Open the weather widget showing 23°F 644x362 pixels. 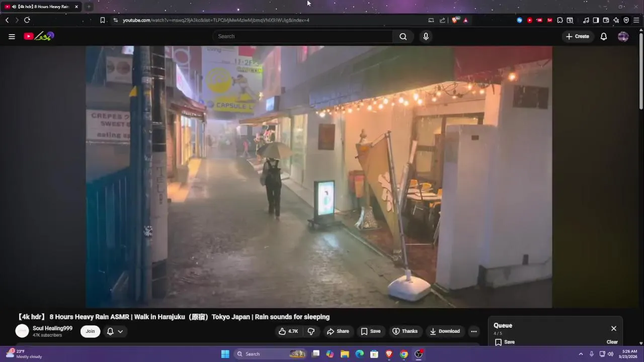pyautogui.click(x=24, y=354)
